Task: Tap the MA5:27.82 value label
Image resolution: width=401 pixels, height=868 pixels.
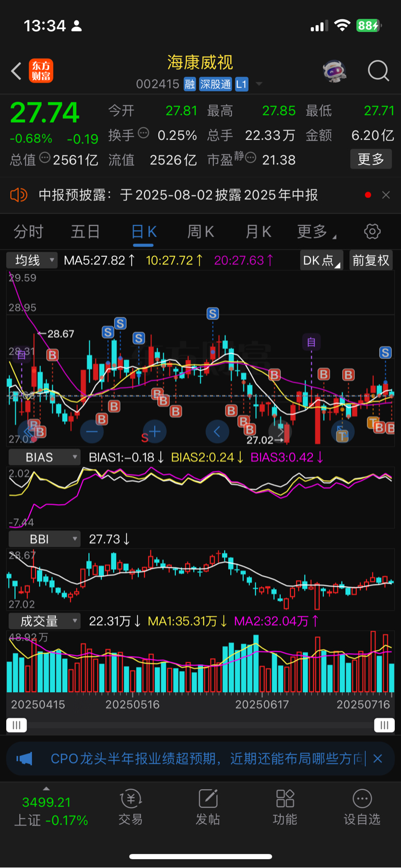Action: tap(100, 260)
